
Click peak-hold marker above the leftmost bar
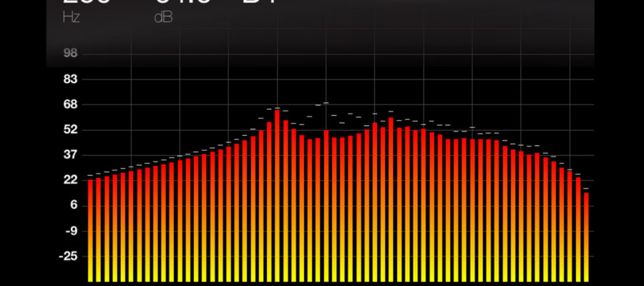(x=91, y=175)
